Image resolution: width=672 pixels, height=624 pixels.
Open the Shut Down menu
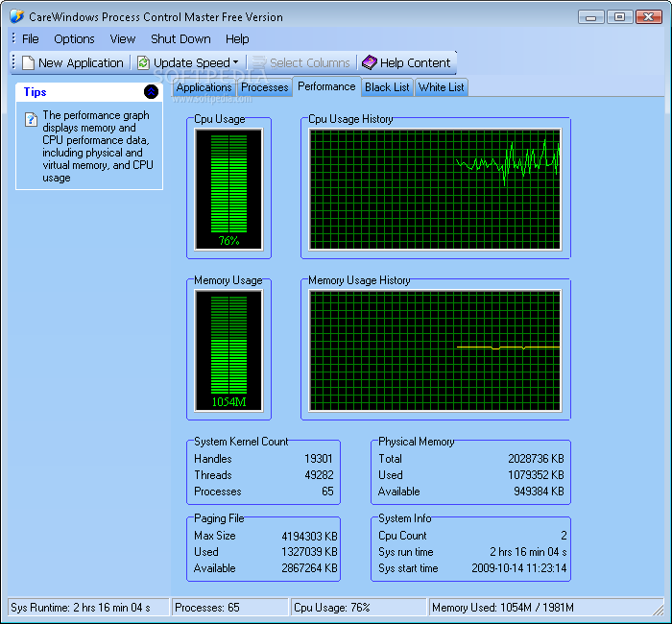180,39
